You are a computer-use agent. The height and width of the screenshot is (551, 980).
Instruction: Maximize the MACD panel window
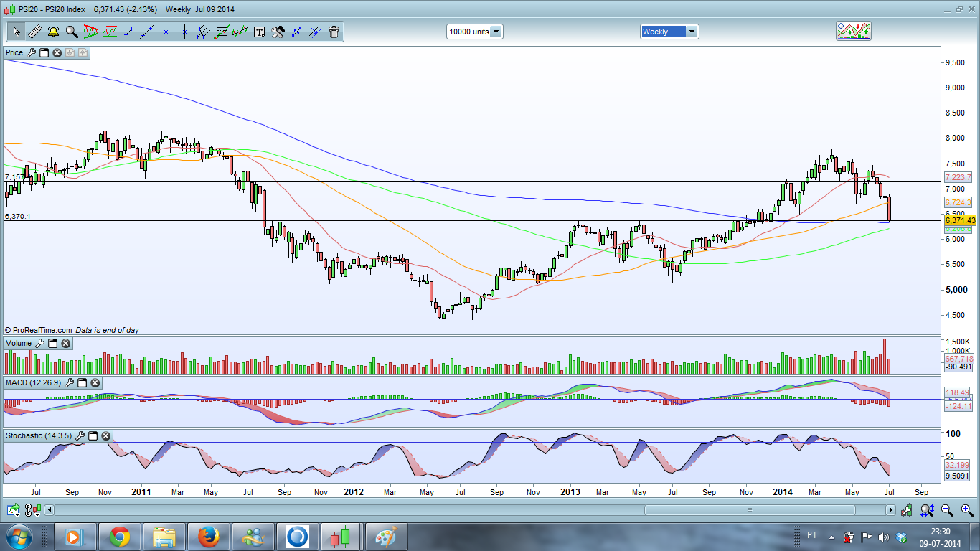tap(82, 383)
